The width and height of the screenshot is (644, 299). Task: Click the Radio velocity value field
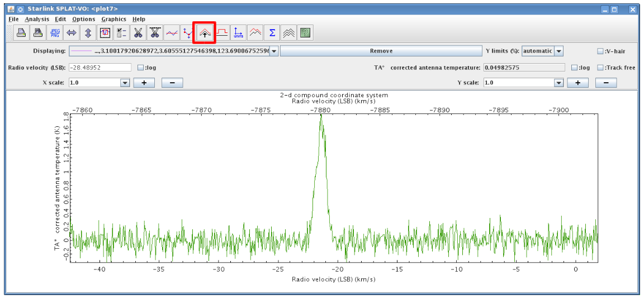[100, 68]
